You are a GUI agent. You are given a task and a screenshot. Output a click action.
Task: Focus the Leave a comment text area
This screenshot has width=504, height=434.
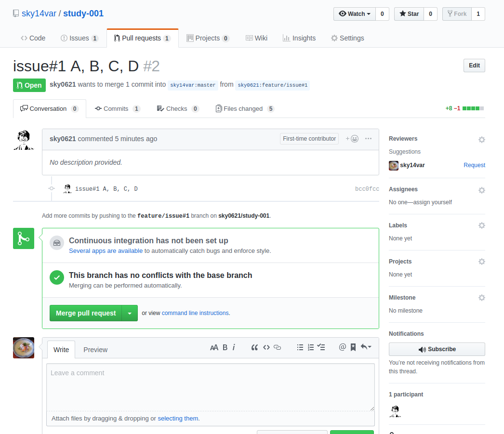tap(211, 387)
